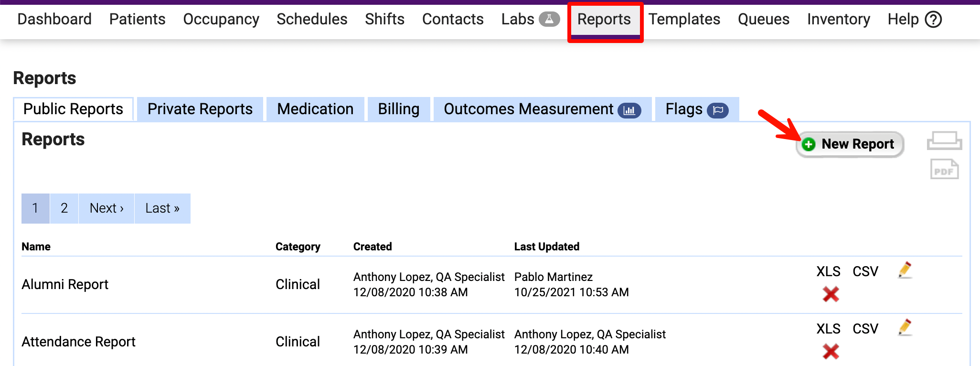The width and height of the screenshot is (980, 366).
Task: Navigate to Inventory in top menu
Action: click(838, 19)
